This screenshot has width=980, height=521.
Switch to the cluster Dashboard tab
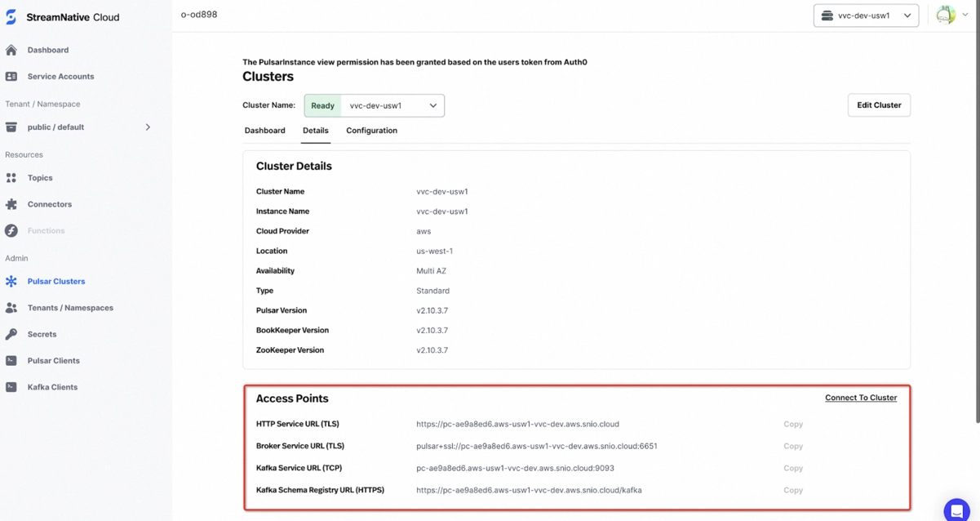pyautogui.click(x=265, y=131)
